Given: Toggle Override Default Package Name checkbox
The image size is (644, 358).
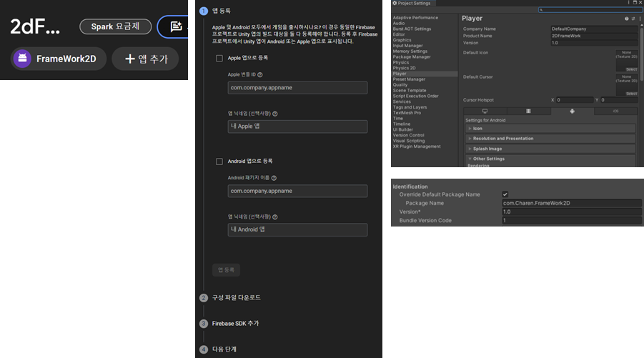Looking at the screenshot, I should pos(505,194).
